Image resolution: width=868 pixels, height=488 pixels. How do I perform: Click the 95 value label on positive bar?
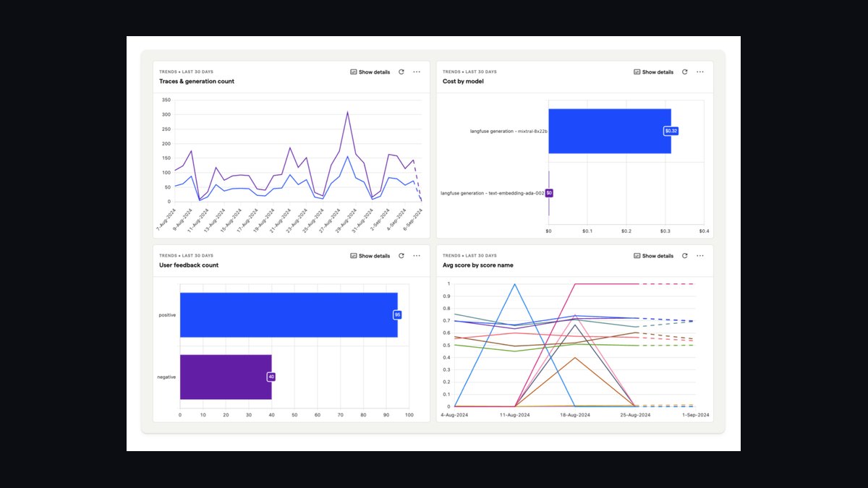(397, 314)
